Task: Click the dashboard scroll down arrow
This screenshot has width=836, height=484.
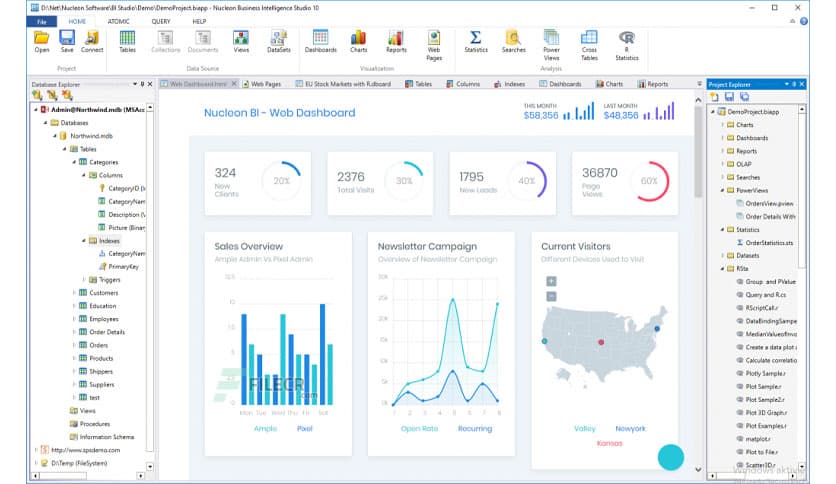Action: (x=698, y=470)
